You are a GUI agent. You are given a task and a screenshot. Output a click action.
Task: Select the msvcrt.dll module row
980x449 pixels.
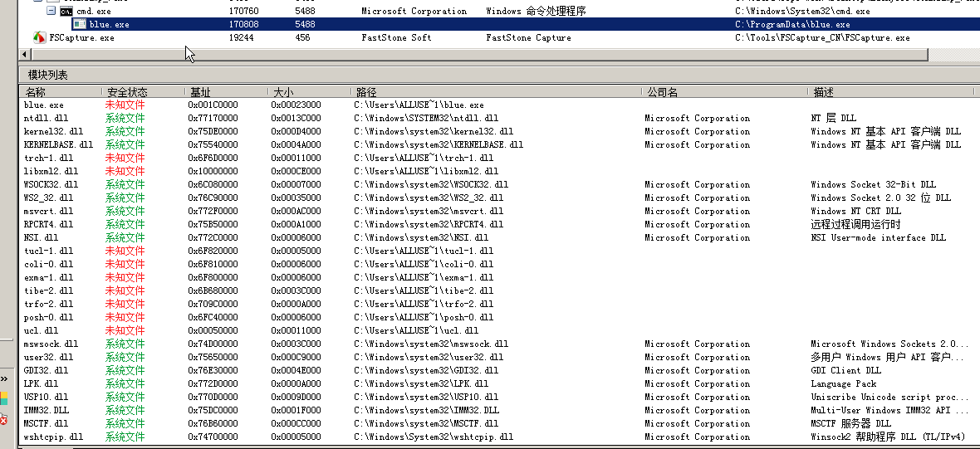point(499,211)
